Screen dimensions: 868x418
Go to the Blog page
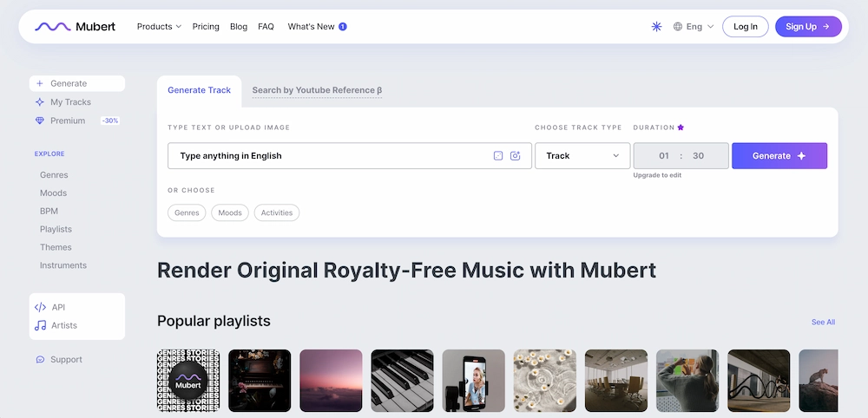click(239, 27)
